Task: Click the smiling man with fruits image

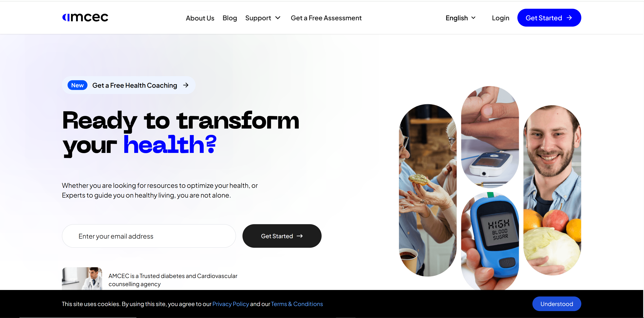Action: point(552,190)
